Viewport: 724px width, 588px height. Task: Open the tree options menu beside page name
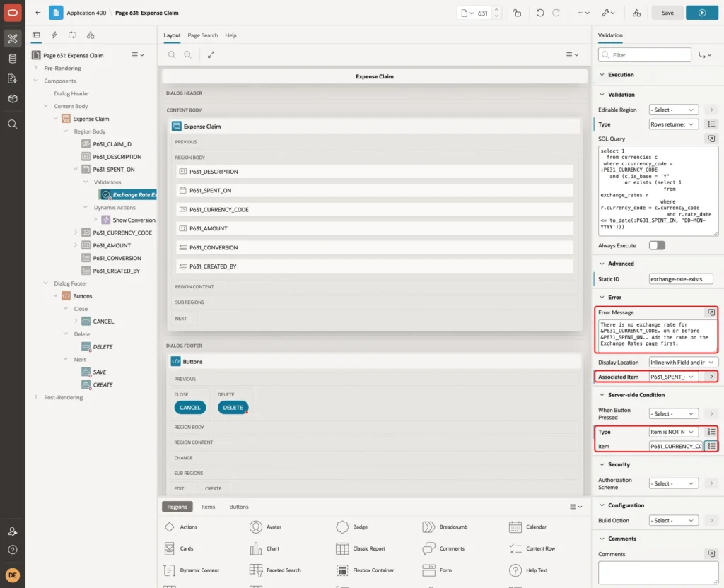[138, 55]
